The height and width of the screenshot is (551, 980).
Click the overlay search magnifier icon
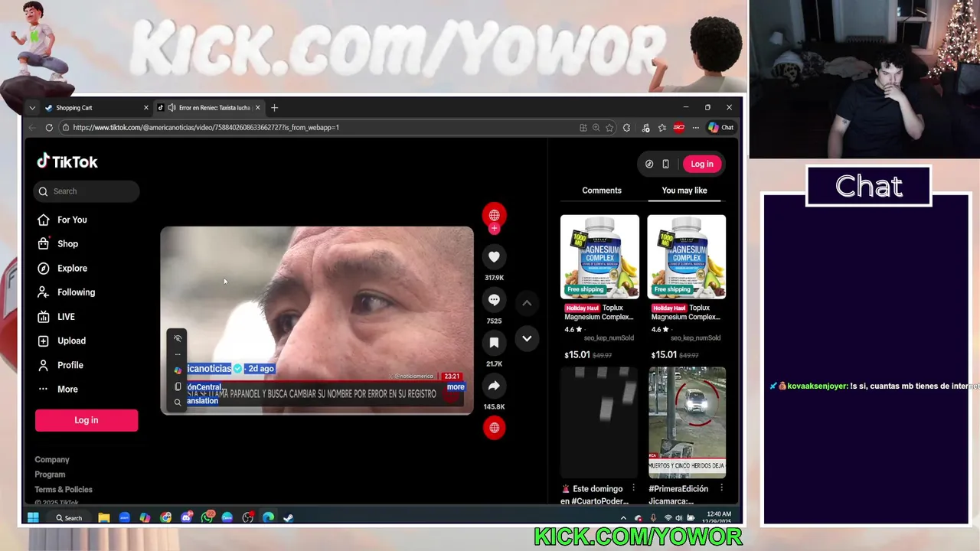178,403
